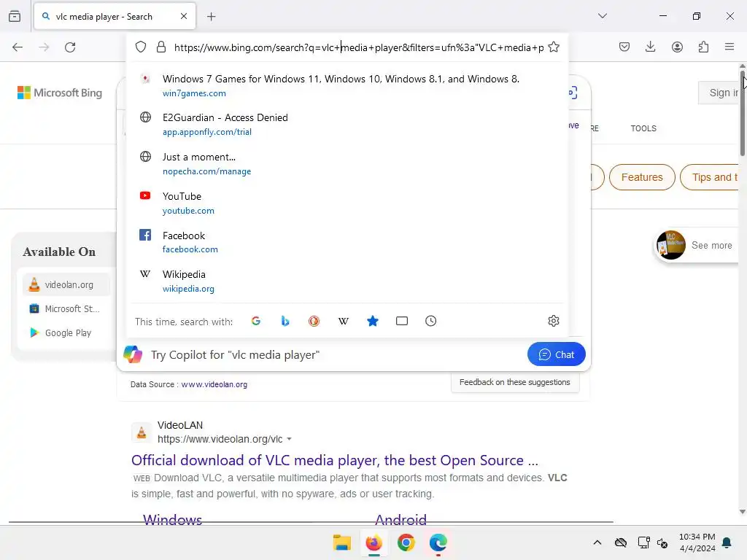
Task: Search this time with Bing
Action: click(x=285, y=321)
